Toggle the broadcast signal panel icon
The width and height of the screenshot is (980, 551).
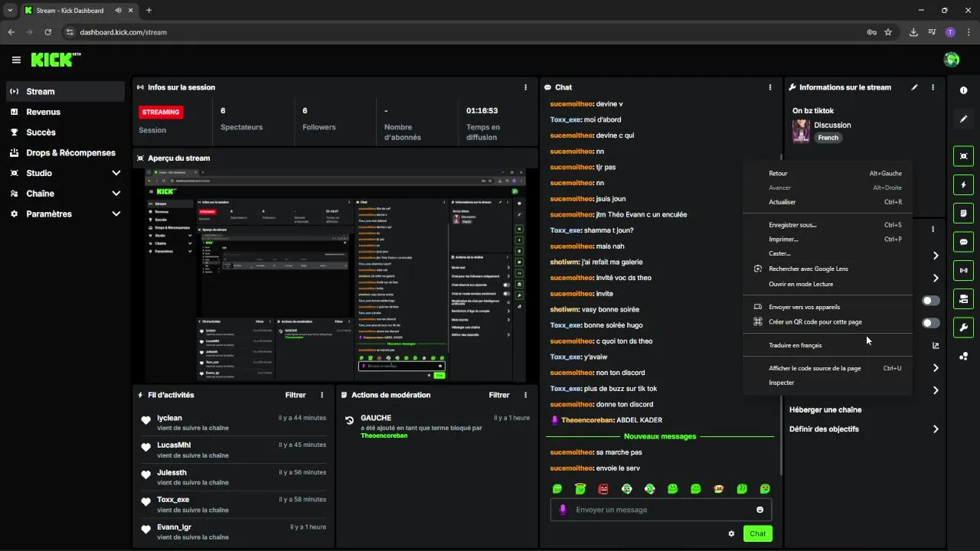pyautogui.click(x=963, y=270)
